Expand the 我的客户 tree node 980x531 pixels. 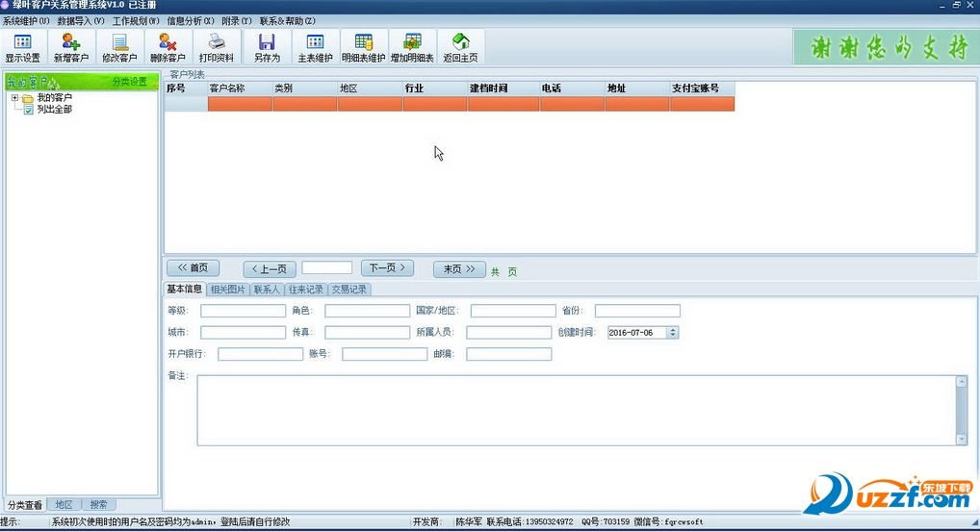coord(15,97)
